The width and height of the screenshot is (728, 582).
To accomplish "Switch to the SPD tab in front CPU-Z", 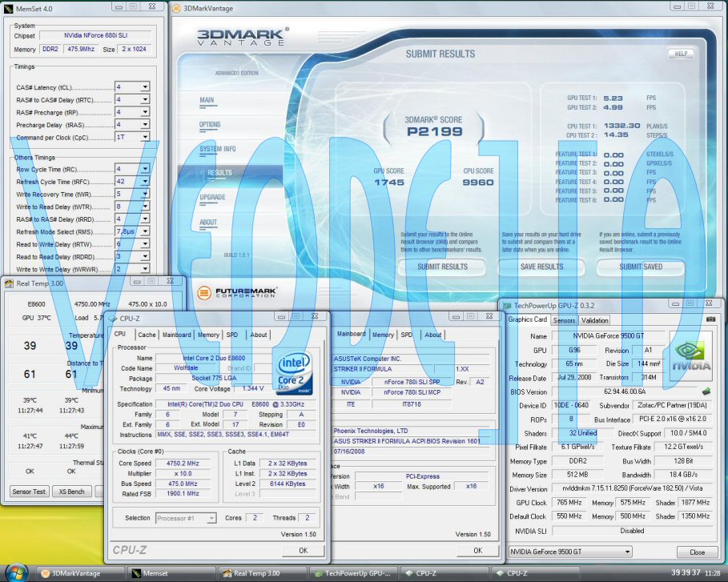I will [x=232, y=335].
